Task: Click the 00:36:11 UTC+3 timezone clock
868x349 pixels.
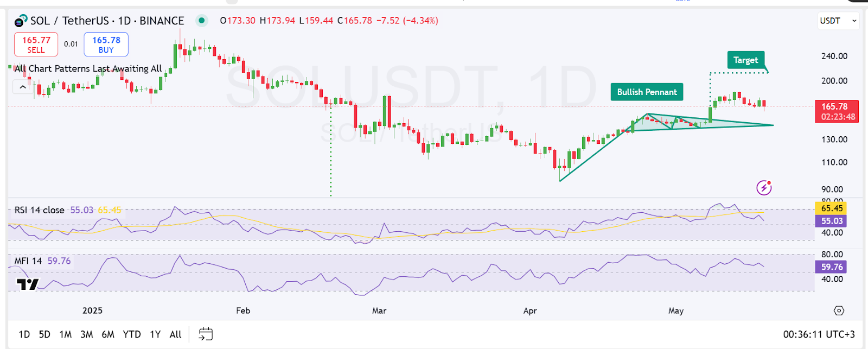Action: (819, 334)
